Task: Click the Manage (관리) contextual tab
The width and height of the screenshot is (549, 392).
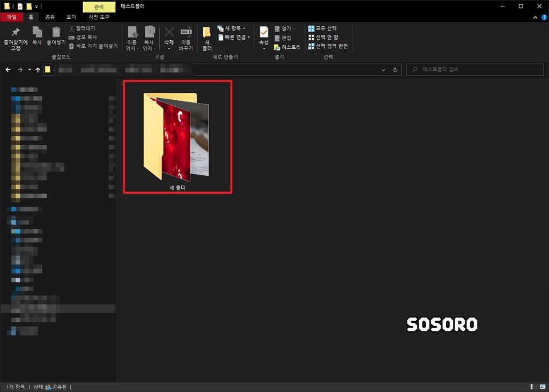Action: [99, 6]
